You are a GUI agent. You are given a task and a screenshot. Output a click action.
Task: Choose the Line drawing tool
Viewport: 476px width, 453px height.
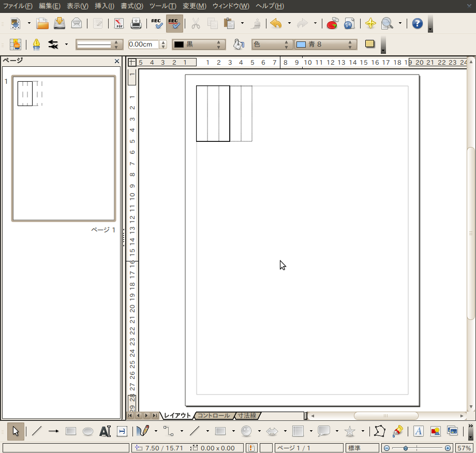(36, 431)
